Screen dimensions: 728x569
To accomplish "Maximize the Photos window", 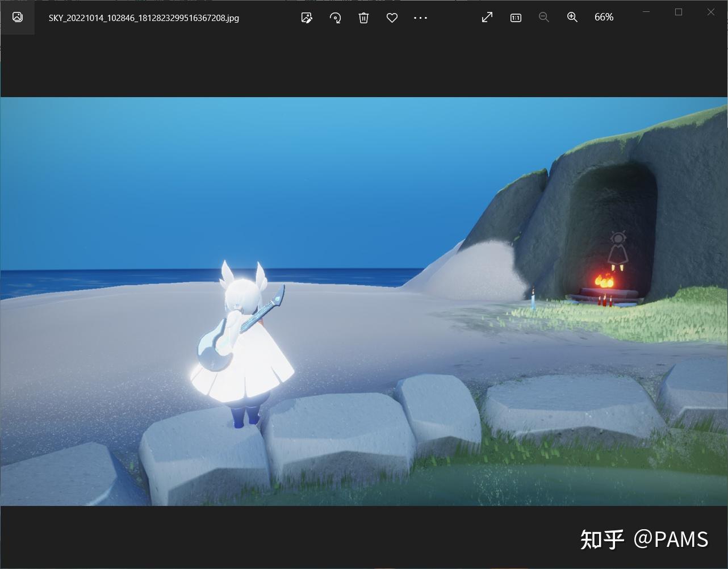I will coord(678,12).
